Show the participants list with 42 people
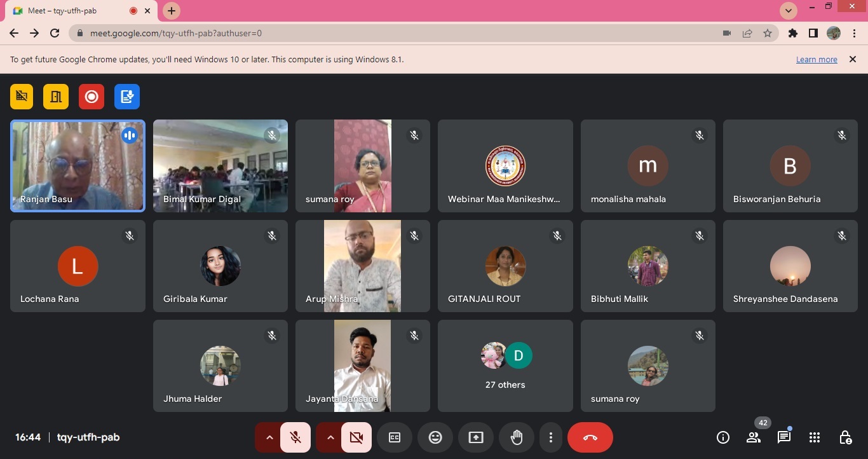 click(x=754, y=437)
